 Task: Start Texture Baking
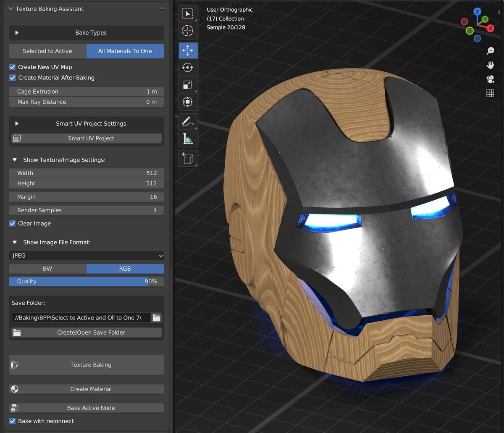(87, 365)
